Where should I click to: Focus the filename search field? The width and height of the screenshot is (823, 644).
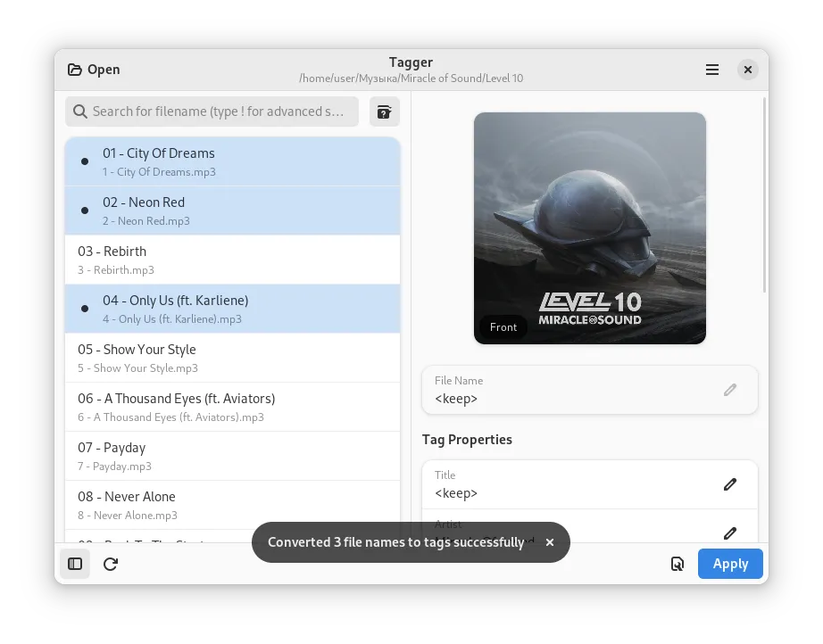pos(214,111)
